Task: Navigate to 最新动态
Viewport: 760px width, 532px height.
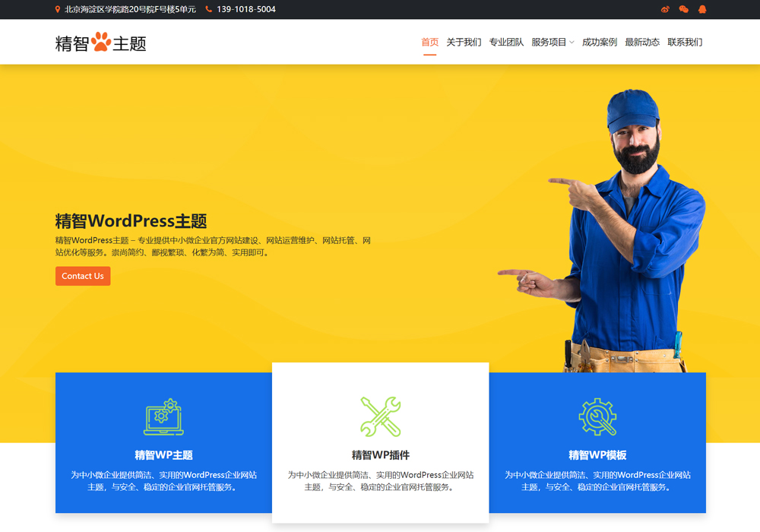Action: (643, 43)
